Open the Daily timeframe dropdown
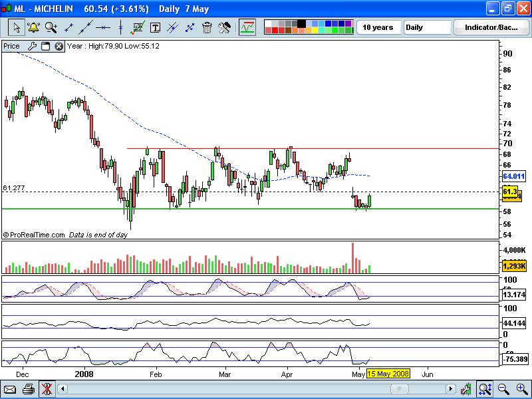 (427, 27)
